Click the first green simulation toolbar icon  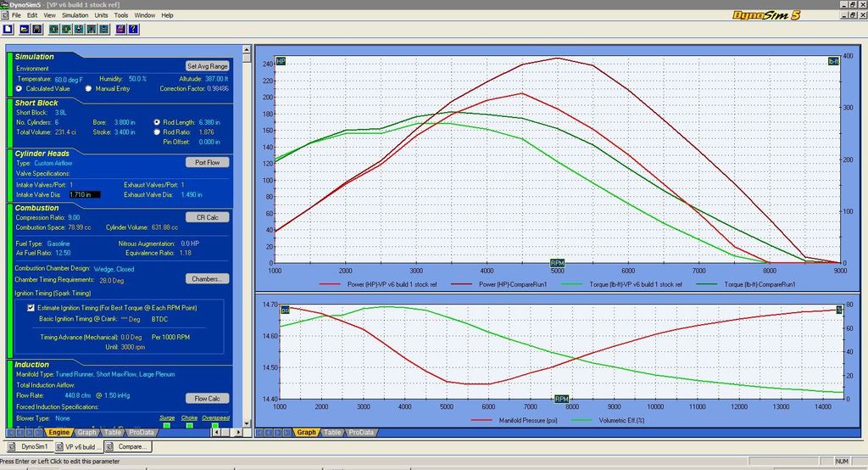coord(53,29)
